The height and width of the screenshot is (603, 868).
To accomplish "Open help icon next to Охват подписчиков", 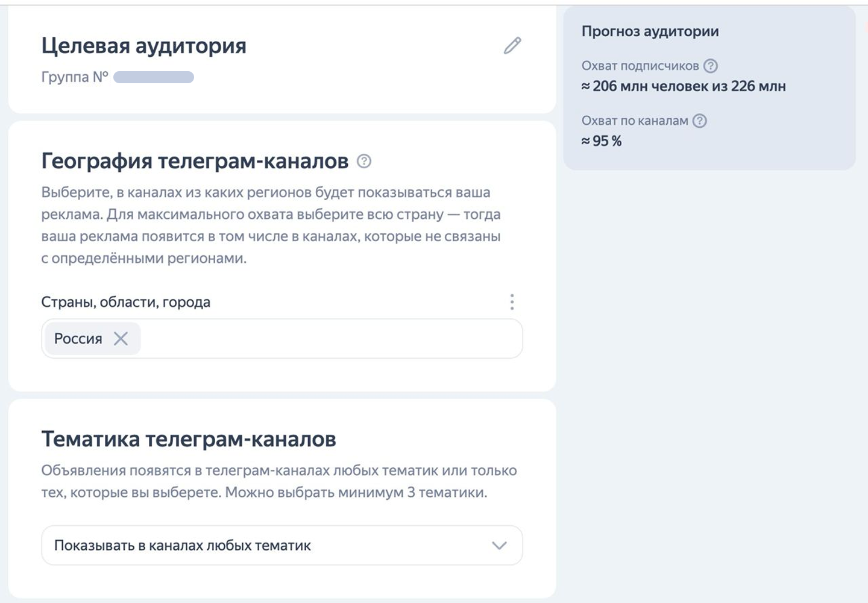I will click(x=711, y=66).
